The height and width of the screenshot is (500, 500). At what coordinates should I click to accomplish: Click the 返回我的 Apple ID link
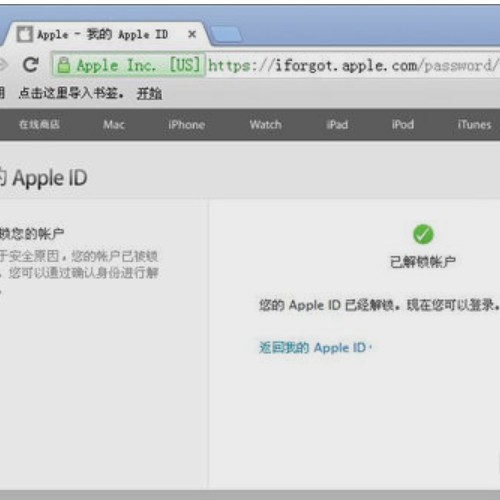point(315,348)
